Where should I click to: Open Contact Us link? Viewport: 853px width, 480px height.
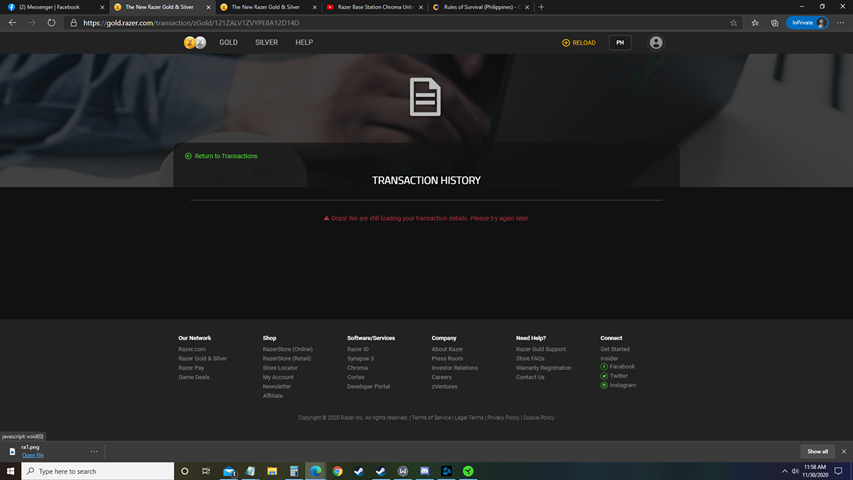tap(530, 377)
